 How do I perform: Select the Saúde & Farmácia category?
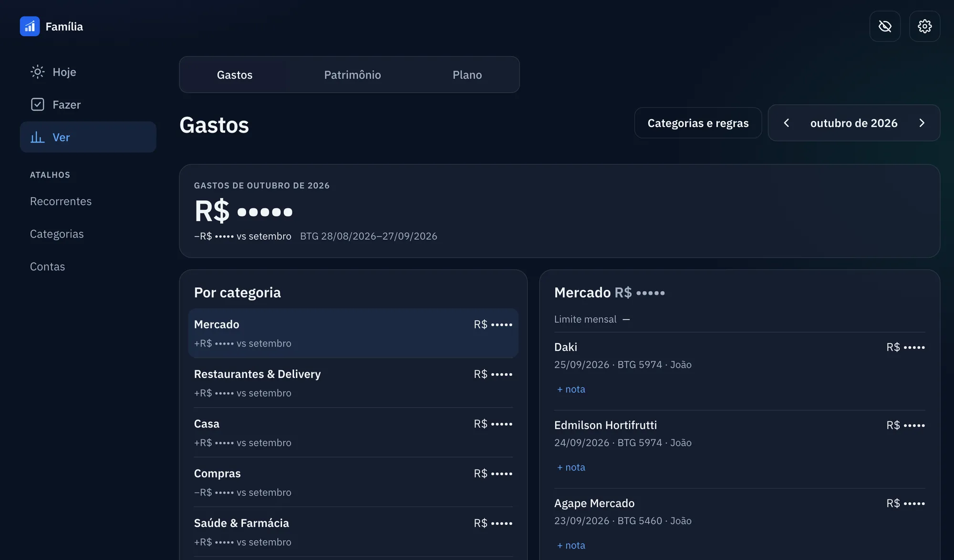tap(353, 531)
